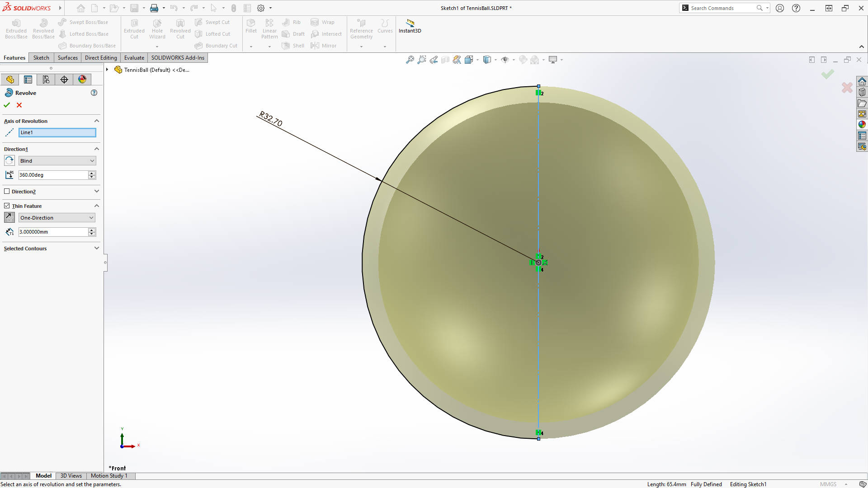Expand the Selected Contours section
Viewport: 868px width, 488px height.
coord(96,249)
